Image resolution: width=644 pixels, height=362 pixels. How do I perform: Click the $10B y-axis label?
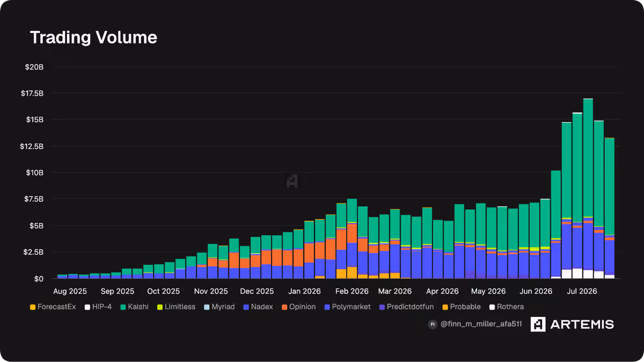(x=34, y=173)
